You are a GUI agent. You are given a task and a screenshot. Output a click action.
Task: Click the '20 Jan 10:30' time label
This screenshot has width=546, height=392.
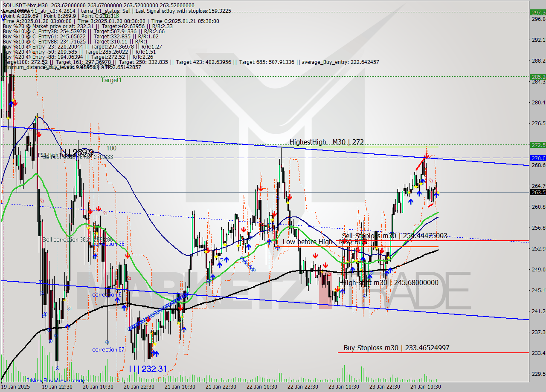tap(98, 387)
